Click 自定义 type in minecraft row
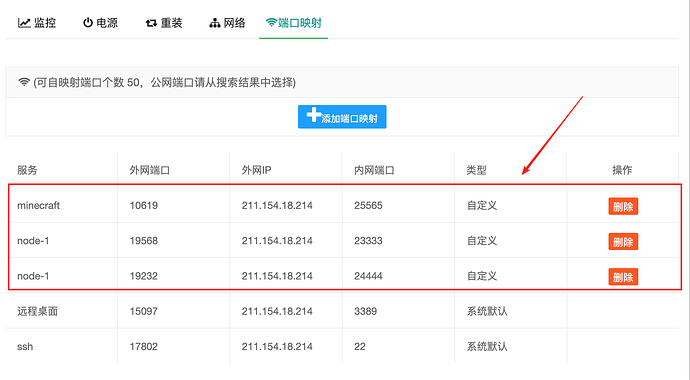 482,205
